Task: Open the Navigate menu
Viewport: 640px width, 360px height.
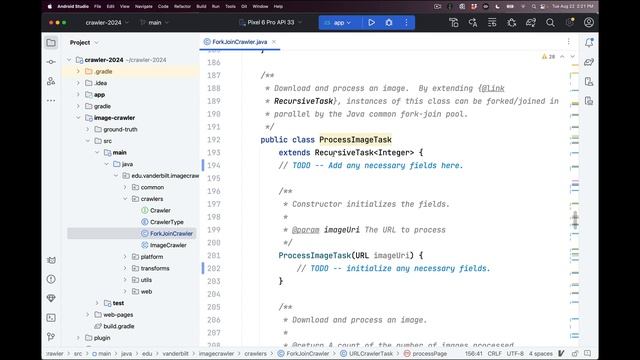Action: [x=144, y=7]
